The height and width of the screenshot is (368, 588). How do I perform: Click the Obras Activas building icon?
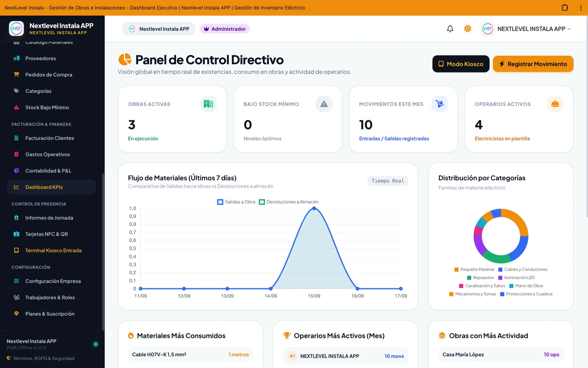[208, 104]
